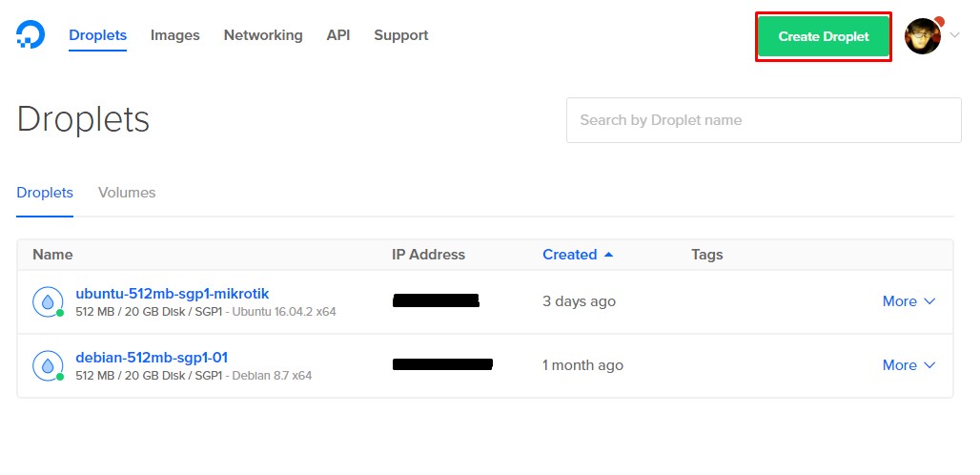Viewport: 980px width, 475px height.
Task: Click the droplet icon for debian-512mb-sgp1-01
Action: point(48,365)
